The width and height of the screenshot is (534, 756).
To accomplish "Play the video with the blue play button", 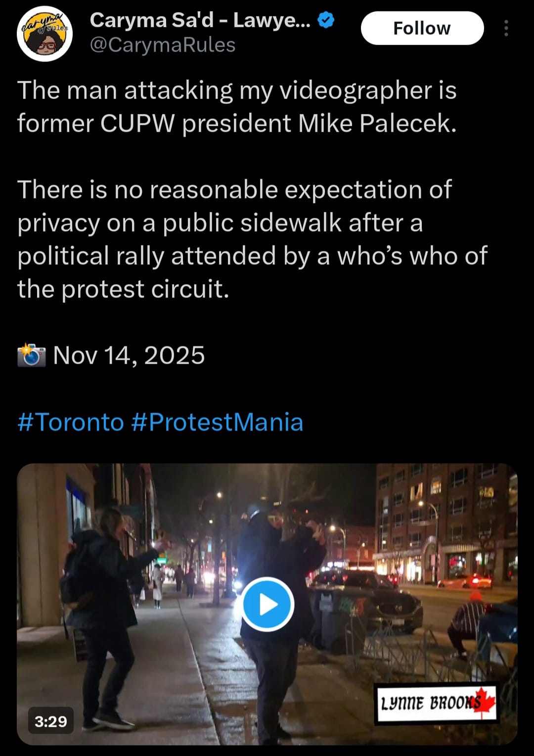I will tap(267, 604).
